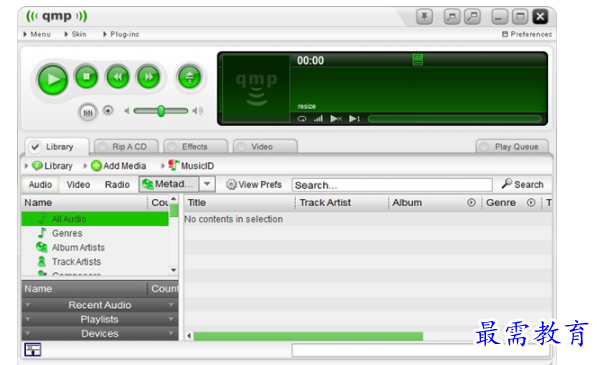Expand the Devices section

(x=100, y=333)
